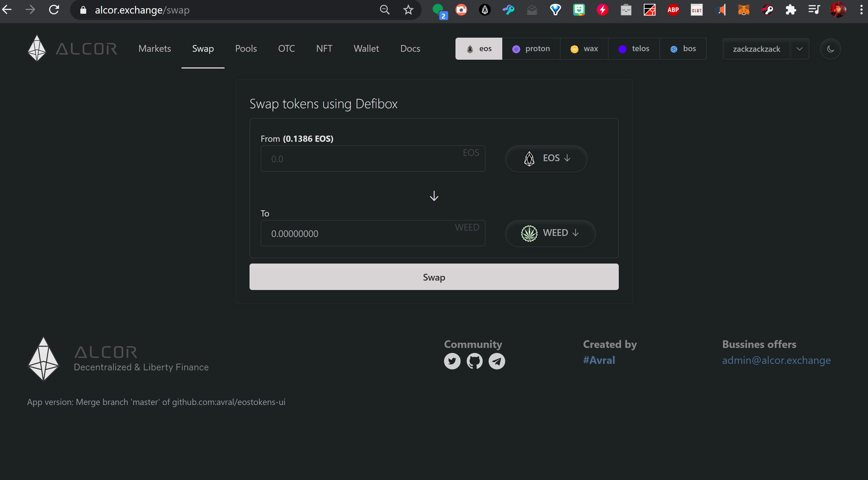Go back in browser history
868x480 pixels.
(x=7, y=10)
